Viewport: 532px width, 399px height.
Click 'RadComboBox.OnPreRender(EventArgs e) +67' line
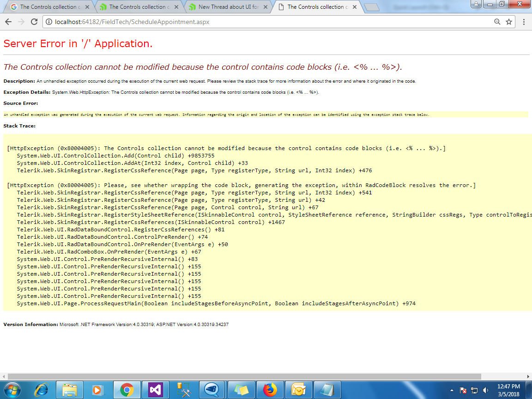click(x=109, y=252)
